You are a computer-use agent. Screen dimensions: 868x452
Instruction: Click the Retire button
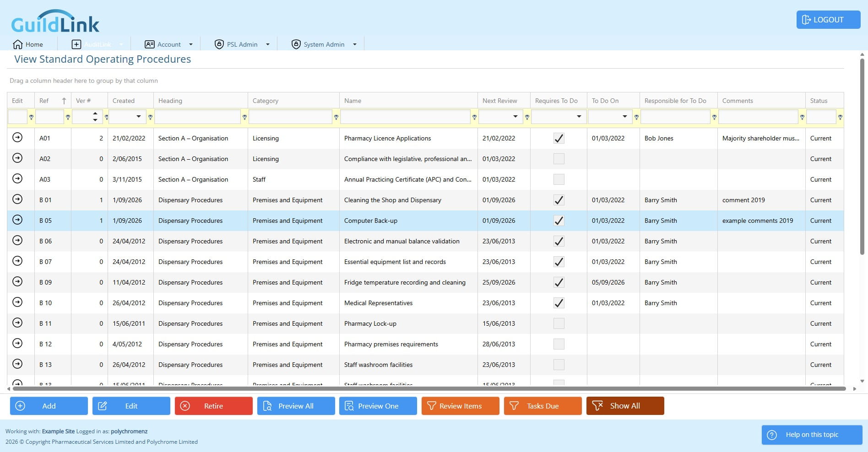tap(213, 406)
